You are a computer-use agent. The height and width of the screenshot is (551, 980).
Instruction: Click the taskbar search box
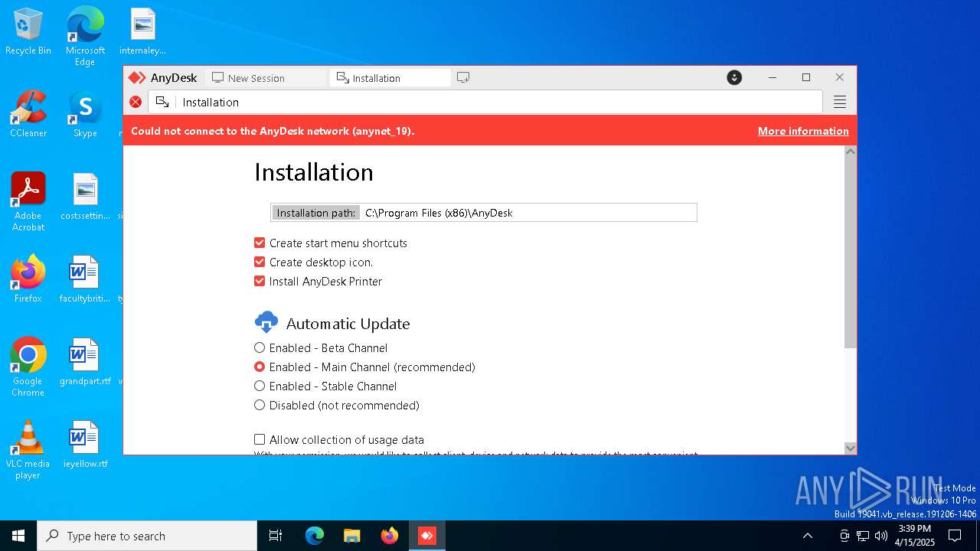[x=147, y=536]
